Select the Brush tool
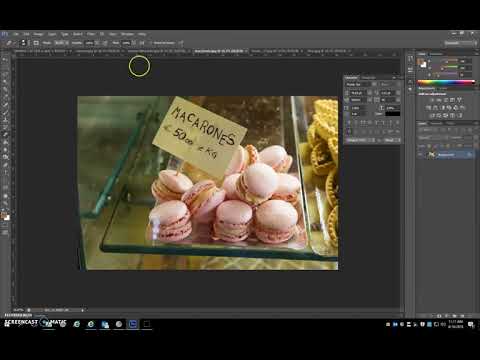 (x=5, y=112)
